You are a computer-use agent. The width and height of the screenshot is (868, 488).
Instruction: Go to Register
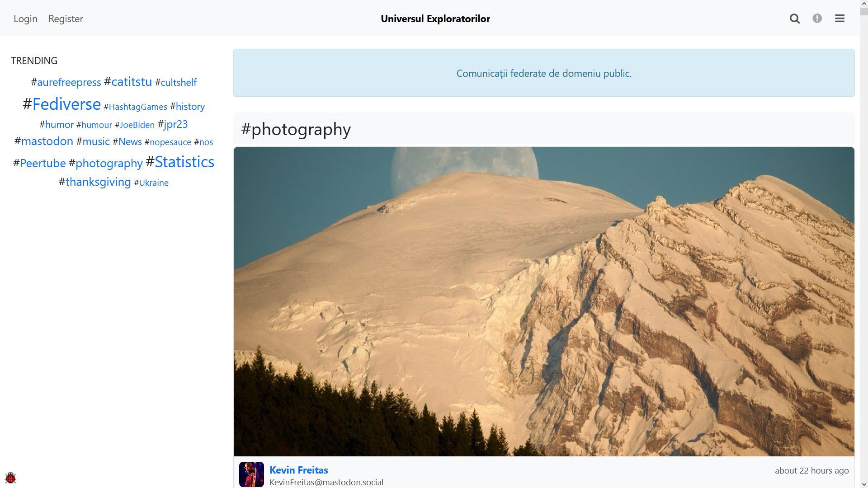[x=66, y=19]
